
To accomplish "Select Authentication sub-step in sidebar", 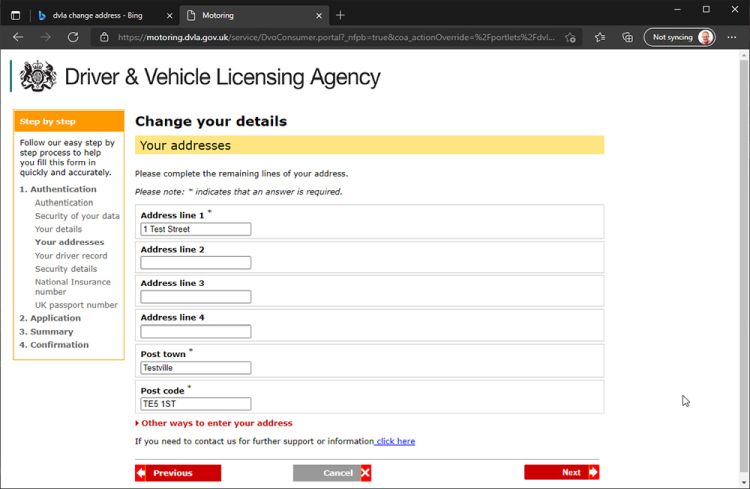I will pos(64,202).
